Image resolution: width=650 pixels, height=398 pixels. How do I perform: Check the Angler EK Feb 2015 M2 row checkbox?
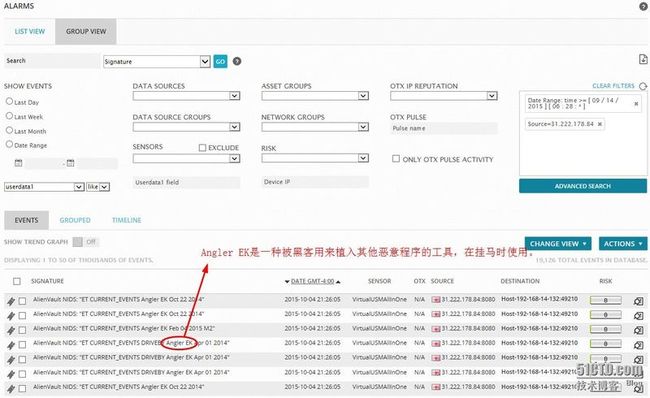pos(22,330)
